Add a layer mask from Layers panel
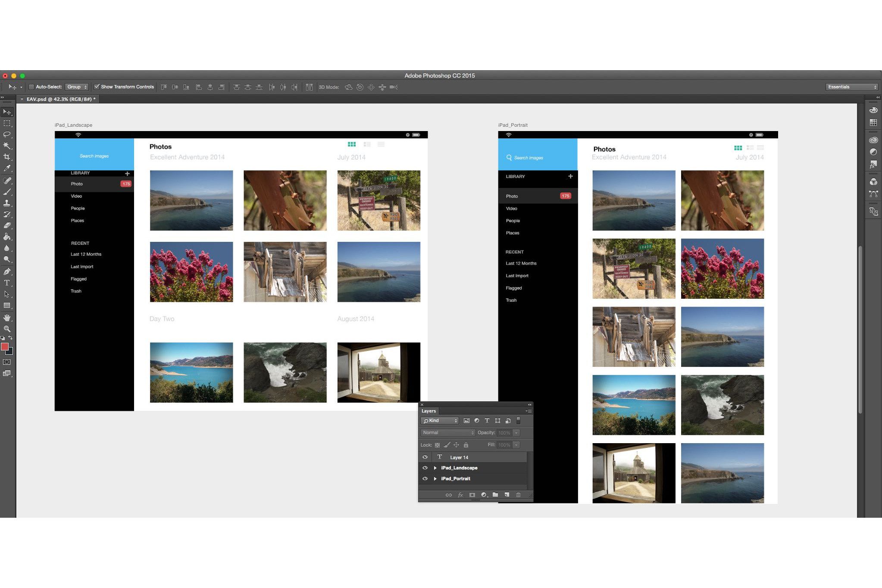This screenshot has width=882, height=588. tap(472, 495)
